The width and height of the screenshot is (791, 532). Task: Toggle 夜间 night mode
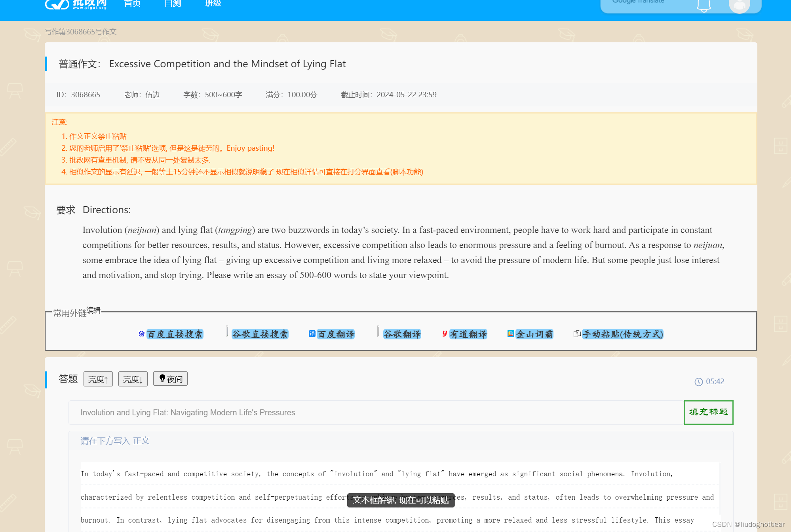(170, 379)
